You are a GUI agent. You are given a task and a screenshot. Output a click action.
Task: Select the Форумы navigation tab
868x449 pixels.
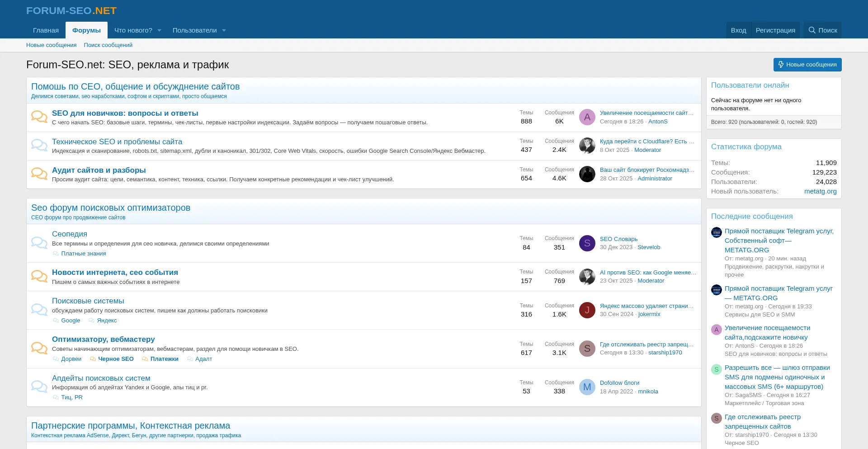[x=86, y=30]
